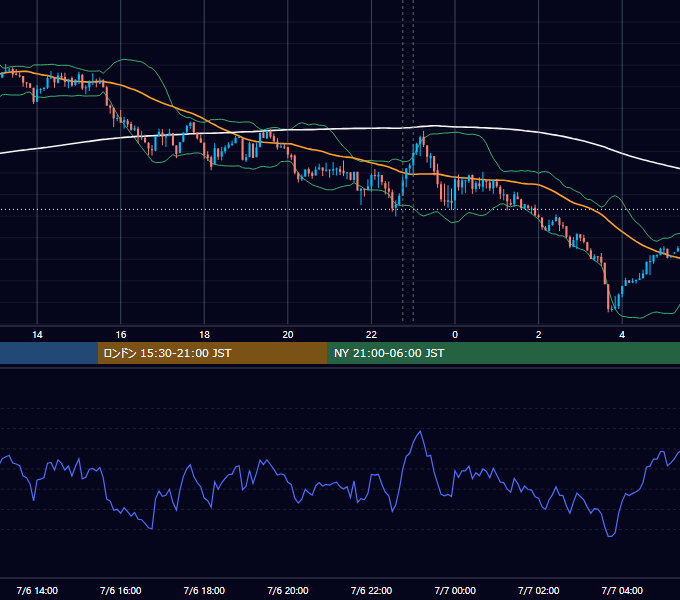Image resolution: width=680 pixels, height=600 pixels.
Task: Click the 7/6 16:00 time label
Action: point(121,590)
